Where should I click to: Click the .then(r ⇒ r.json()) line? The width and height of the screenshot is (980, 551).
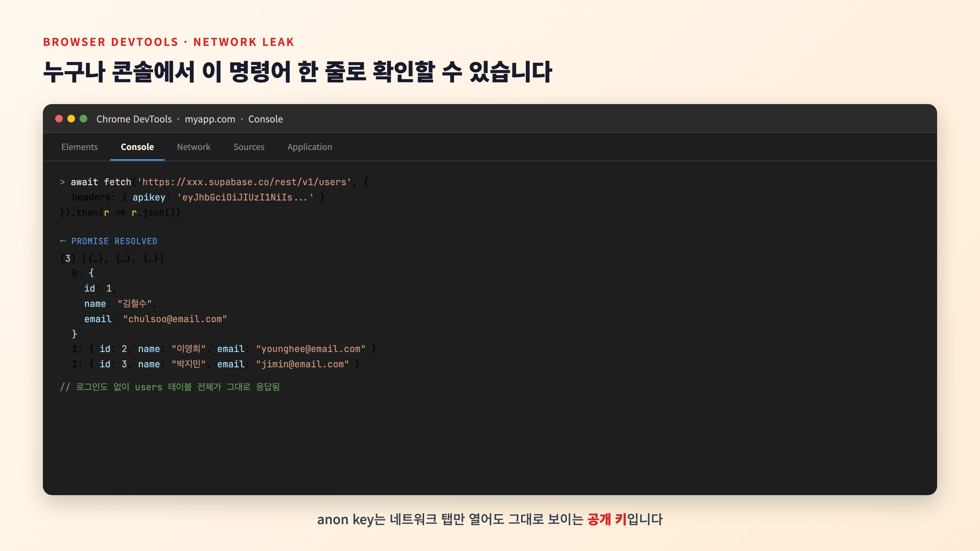click(120, 212)
